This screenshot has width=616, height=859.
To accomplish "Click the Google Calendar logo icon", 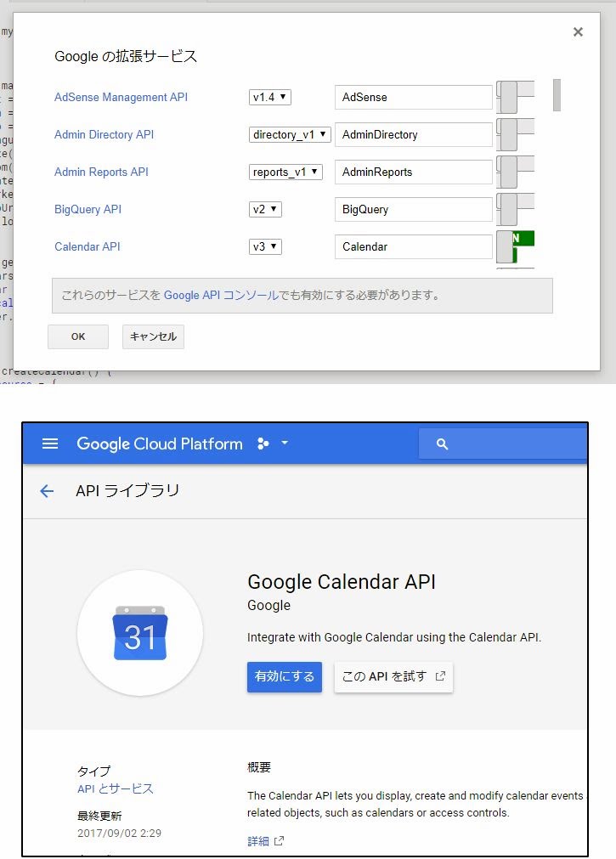I will click(140, 633).
